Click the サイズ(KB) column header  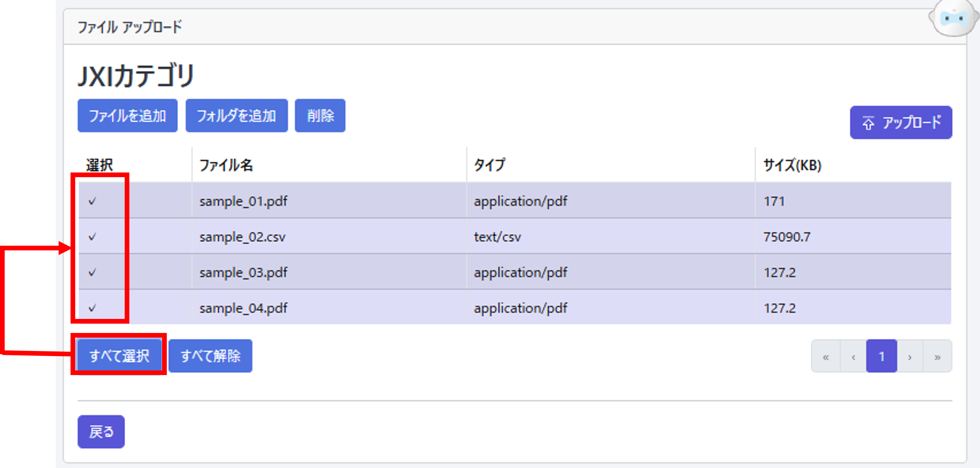coord(792,165)
